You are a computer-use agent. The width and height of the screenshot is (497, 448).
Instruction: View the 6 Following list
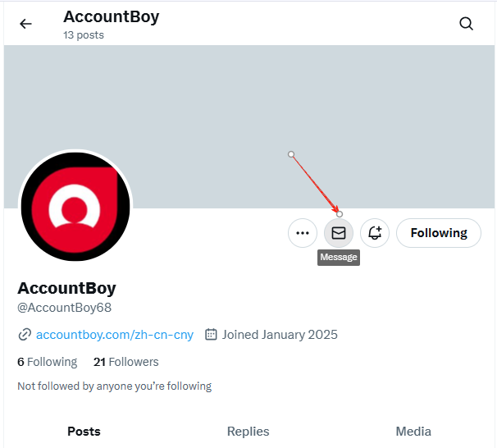tap(48, 362)
